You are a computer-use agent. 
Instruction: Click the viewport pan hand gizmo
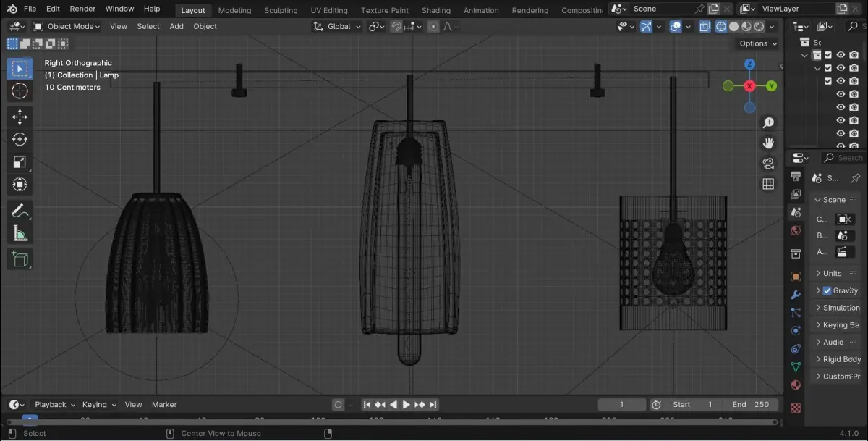pos(768,143)
